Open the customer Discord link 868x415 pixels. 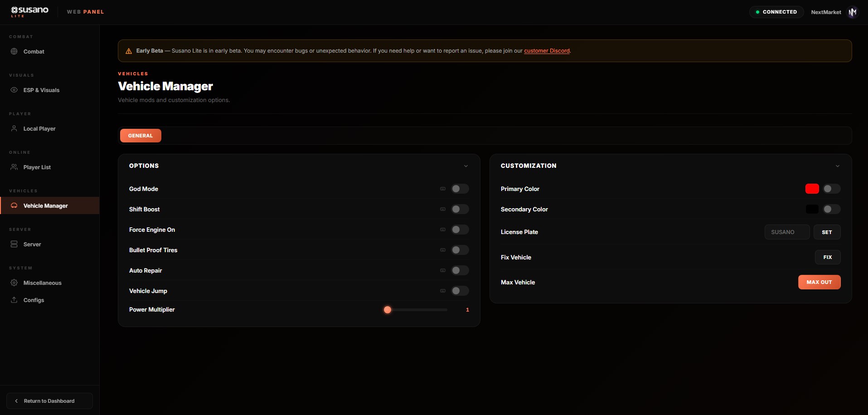point(547,51)
